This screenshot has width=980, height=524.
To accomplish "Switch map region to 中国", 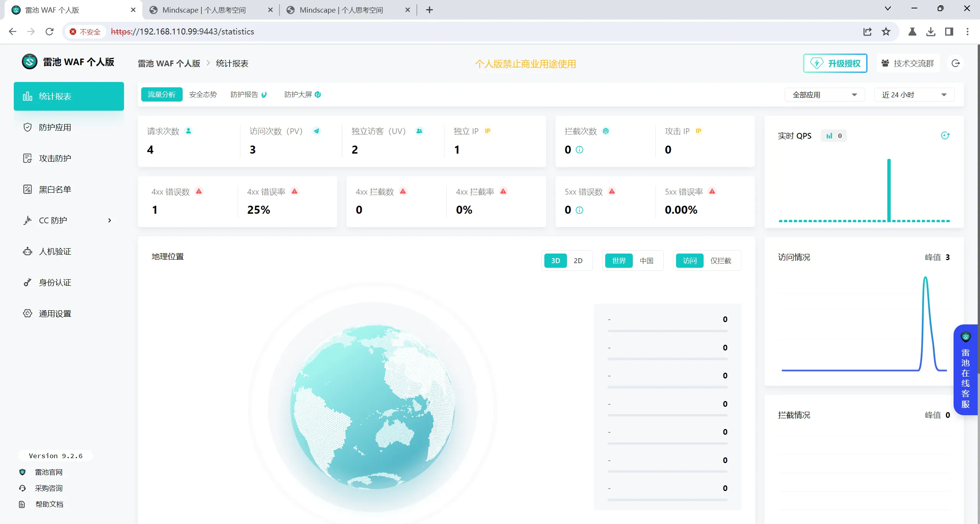I will pos(646,260).
